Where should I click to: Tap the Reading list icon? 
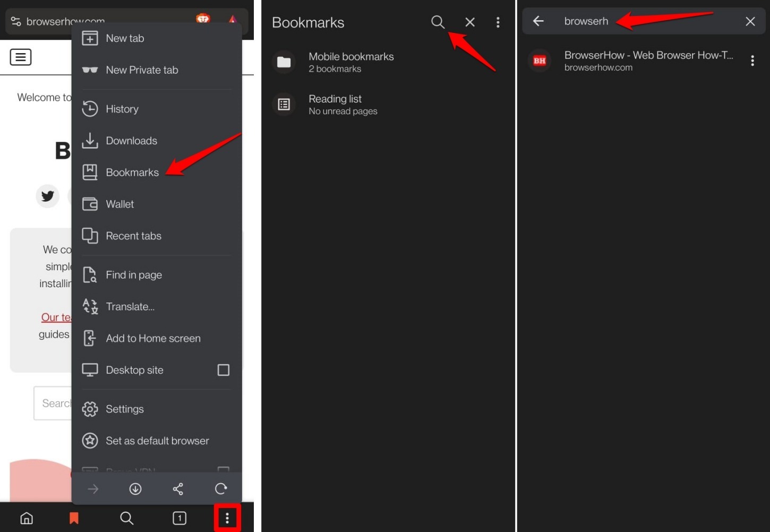click(x=284, y=105)
